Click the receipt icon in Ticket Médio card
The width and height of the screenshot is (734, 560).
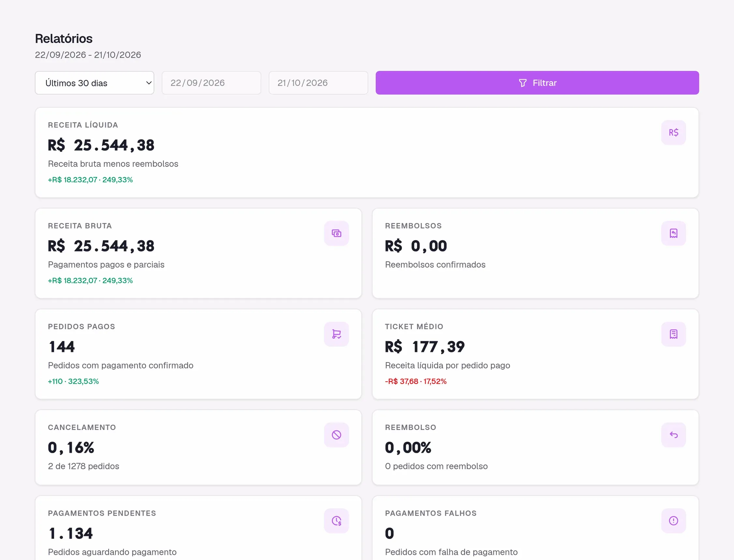673,334
